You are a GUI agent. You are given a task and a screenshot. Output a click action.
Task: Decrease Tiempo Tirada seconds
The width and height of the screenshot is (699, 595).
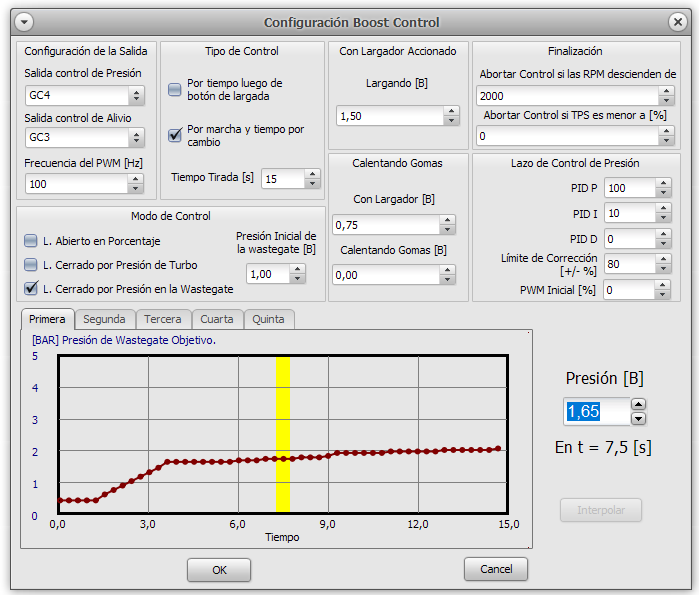point(312,184)
